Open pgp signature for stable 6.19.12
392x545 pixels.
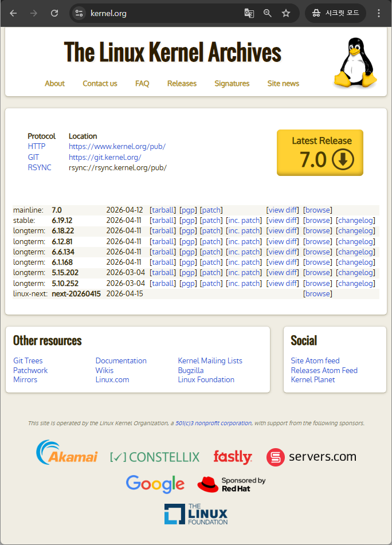point(189,221)
